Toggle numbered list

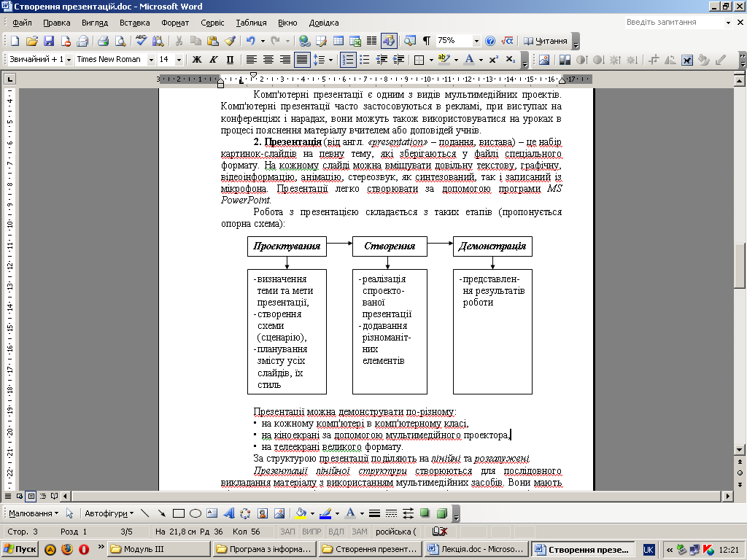pos(348,60)
